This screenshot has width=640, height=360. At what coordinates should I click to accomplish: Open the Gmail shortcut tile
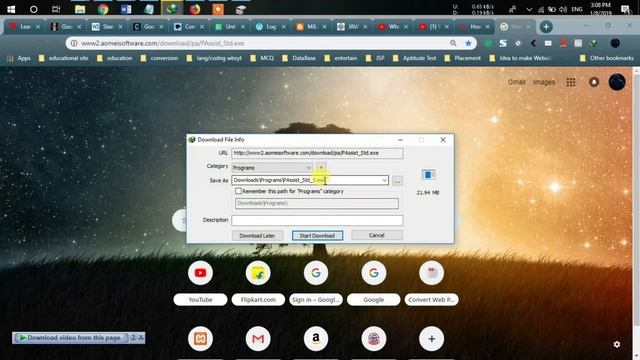[x=258, y=338]
